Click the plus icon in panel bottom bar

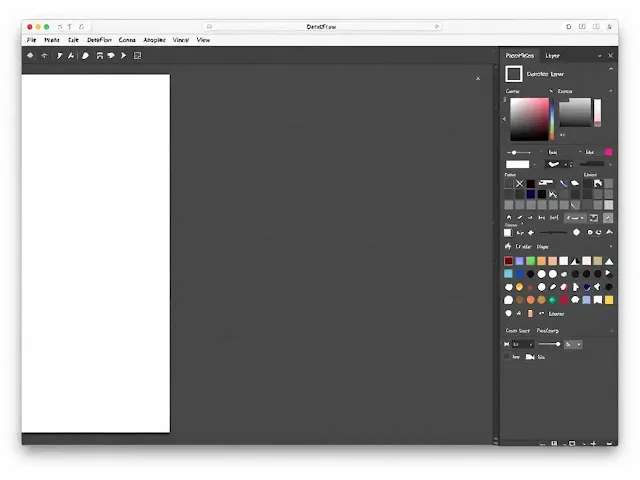[593, 443]
